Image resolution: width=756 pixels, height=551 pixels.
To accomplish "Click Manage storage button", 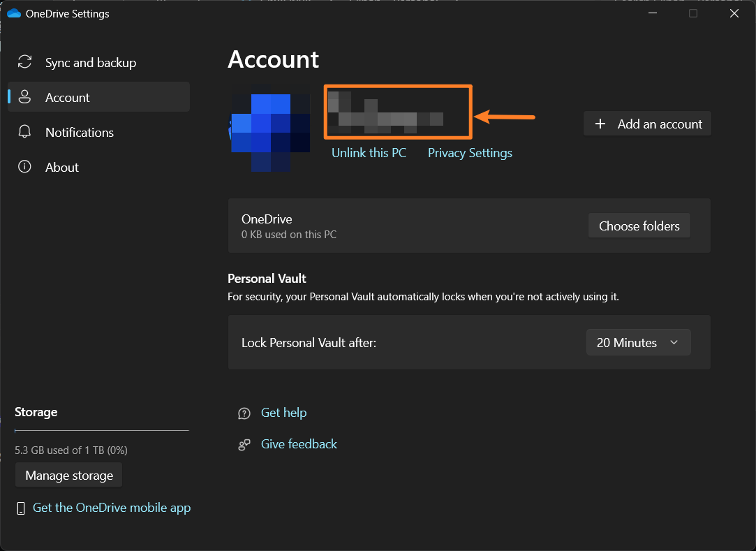I will [69, 476].
